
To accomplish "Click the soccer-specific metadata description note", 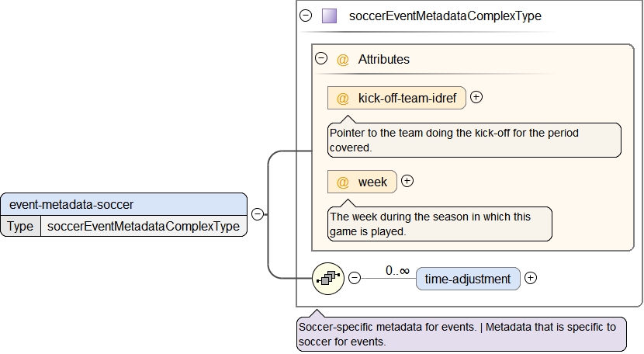I will click(461, 335).
